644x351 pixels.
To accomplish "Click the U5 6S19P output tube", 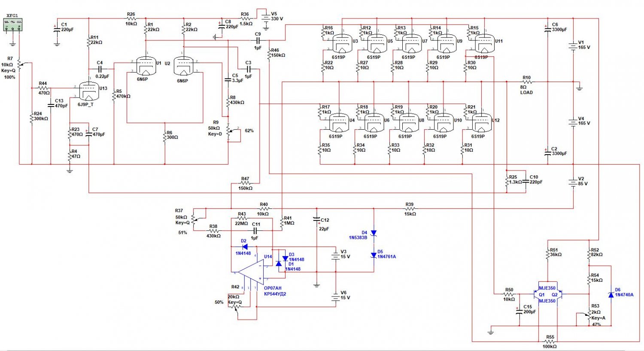I will tap(377, 44).
